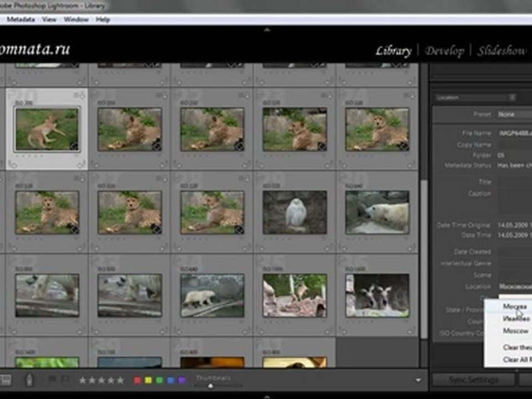Click the badge icon on selected cheetah thumbnail

74,146
